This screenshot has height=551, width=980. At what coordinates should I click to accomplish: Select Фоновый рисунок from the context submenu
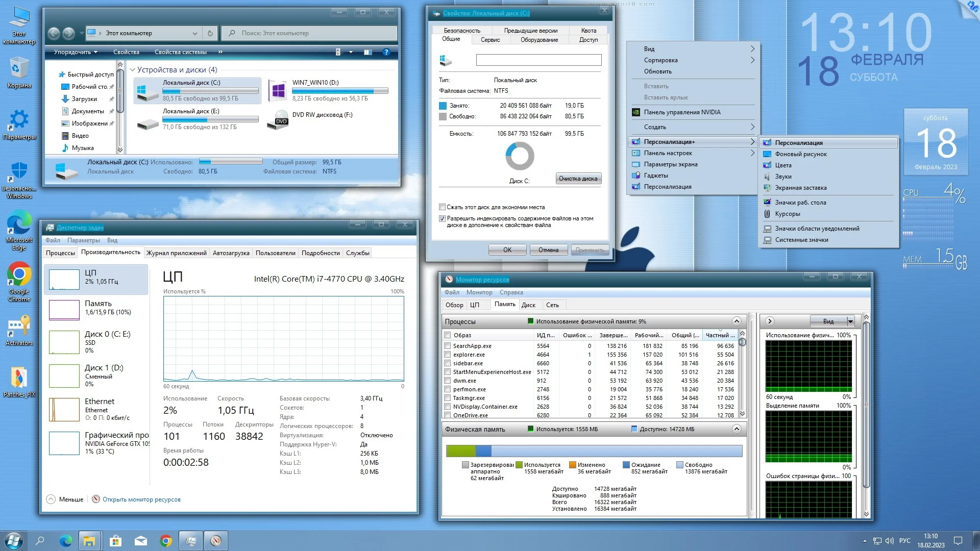pos(801,154)
